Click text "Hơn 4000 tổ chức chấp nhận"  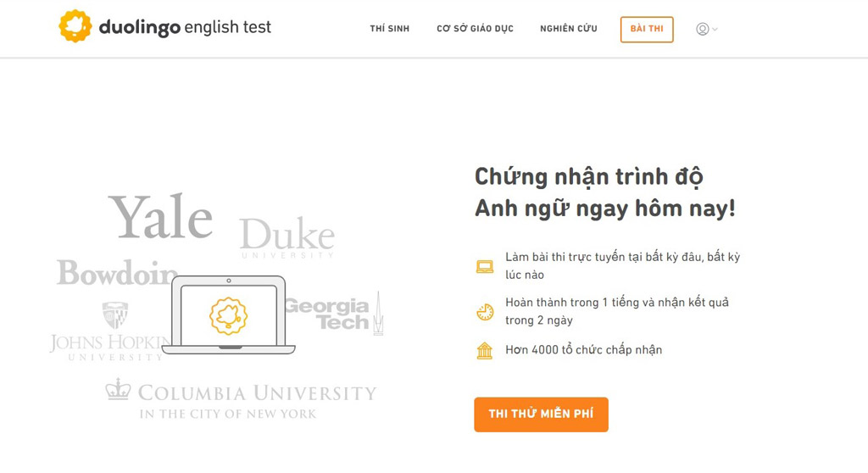tap(583, 350)
